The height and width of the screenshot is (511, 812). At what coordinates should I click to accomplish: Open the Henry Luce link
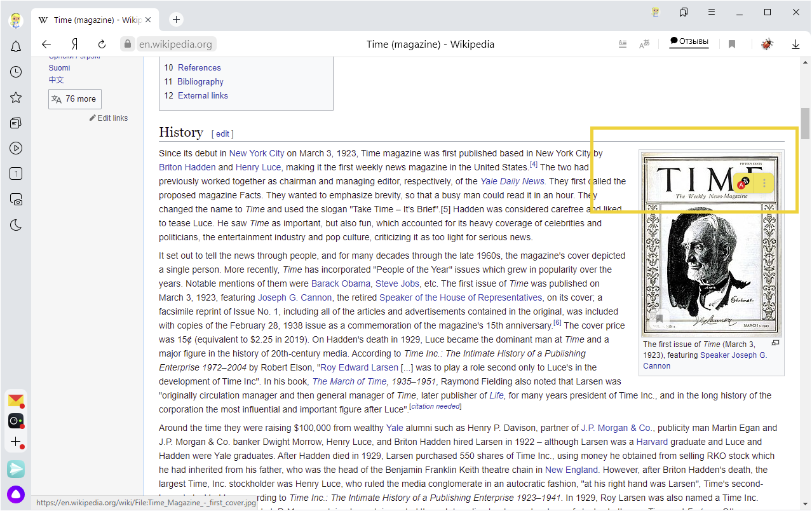click(258, 167)
